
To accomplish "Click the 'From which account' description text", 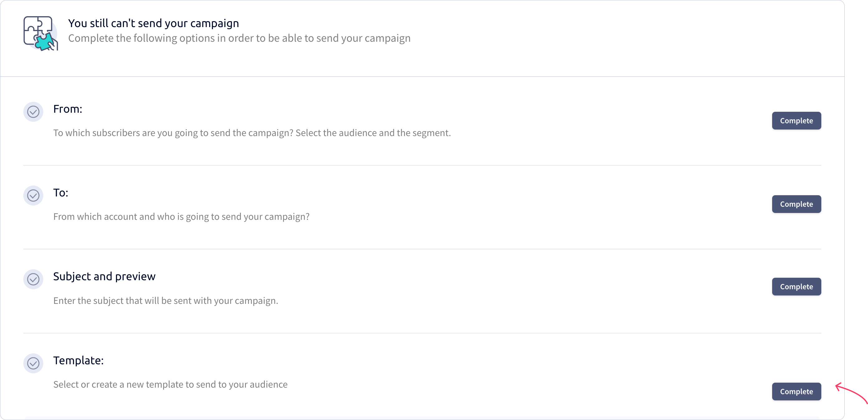I will tap(181, 216).
